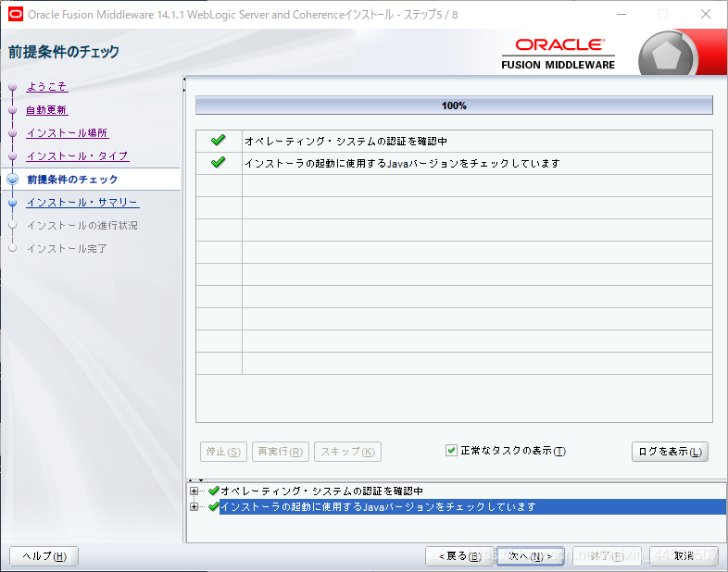Open help with ヘルプ(H) button

click(x=44, y=556)
